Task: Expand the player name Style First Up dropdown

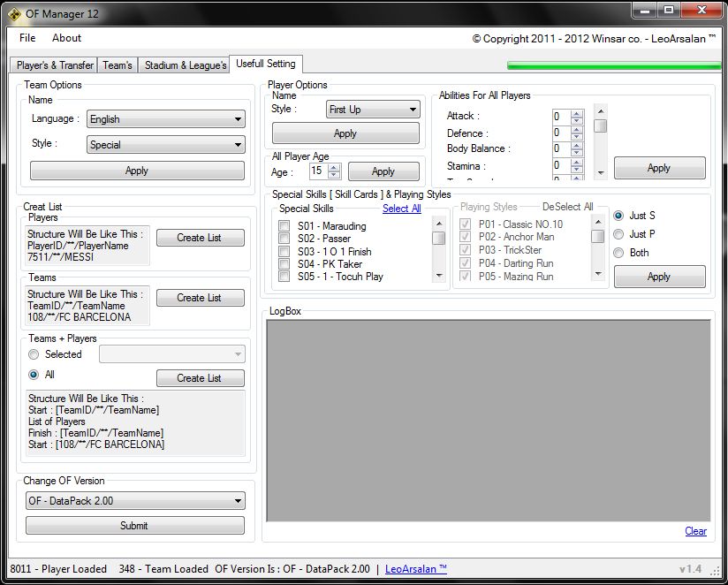Action: [372, 110]
